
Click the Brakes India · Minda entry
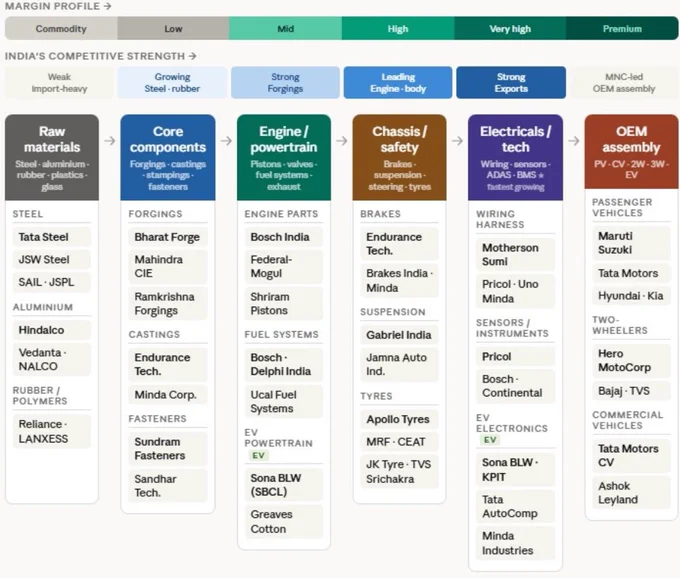click(399, 281)
